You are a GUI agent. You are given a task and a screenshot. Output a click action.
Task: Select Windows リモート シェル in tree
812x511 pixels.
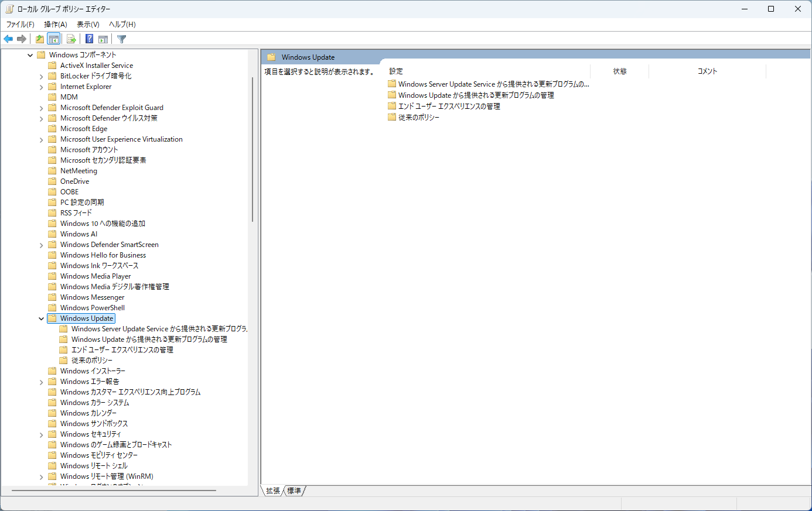94,466
